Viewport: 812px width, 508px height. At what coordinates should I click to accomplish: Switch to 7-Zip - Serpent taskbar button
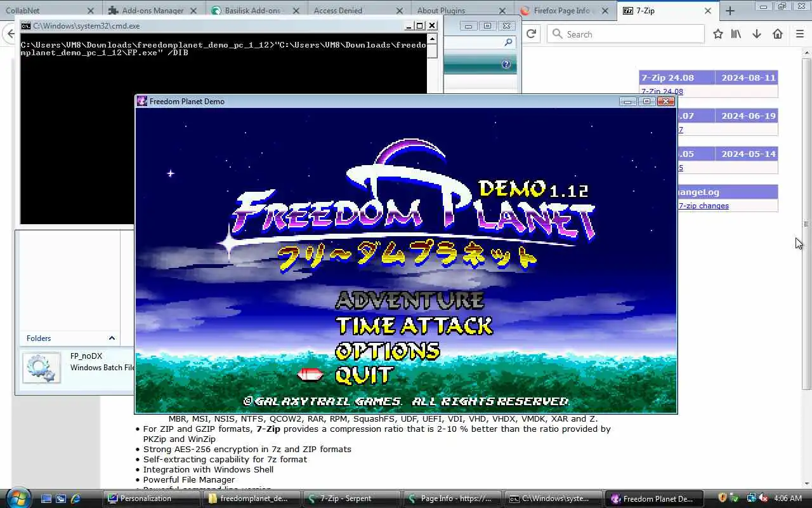click(x=352, y=498)
